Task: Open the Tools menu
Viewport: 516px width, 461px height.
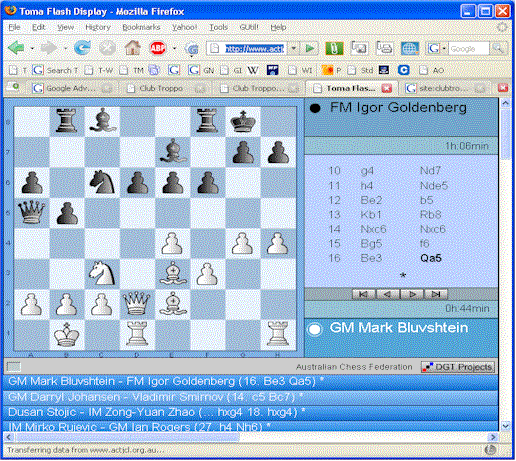Action: 218,27
